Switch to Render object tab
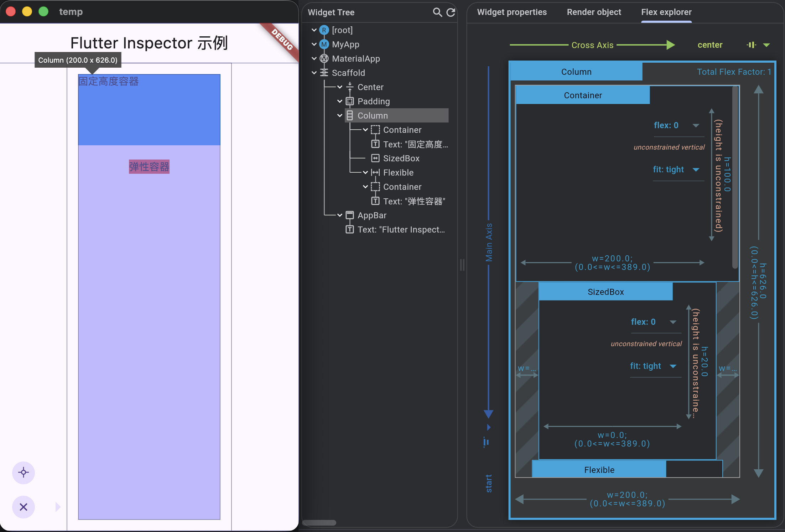Viewport: 785px width, 532px height. tap(594, 12)
